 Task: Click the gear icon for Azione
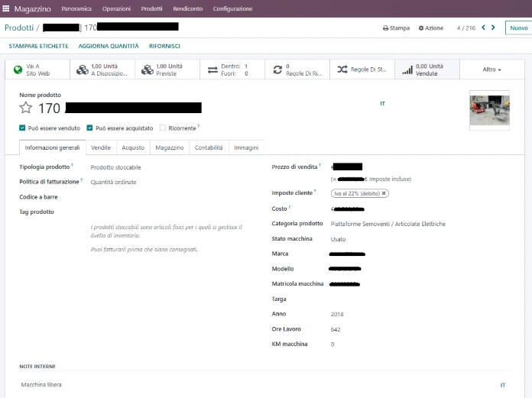(421, 28)
